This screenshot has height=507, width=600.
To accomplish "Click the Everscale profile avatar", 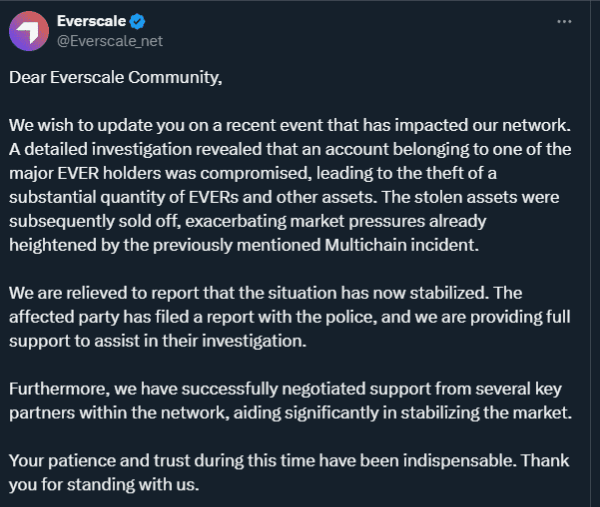I will [x=28, y=31].
